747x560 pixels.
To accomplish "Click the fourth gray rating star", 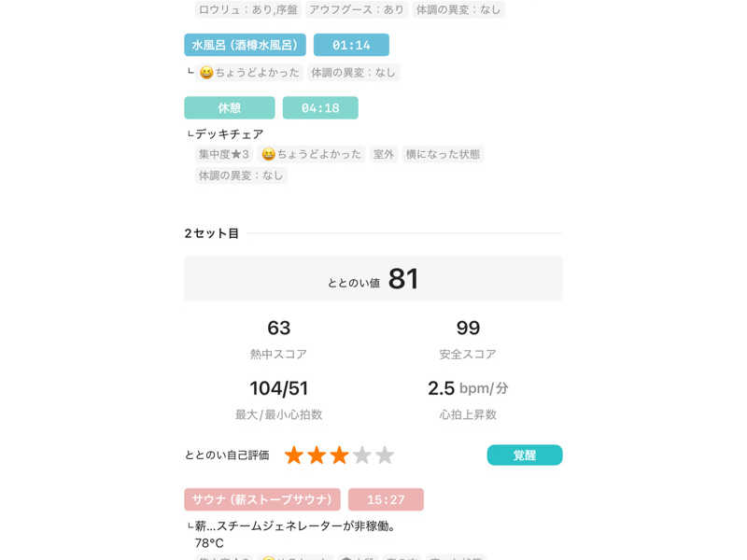I will (362, 455).
